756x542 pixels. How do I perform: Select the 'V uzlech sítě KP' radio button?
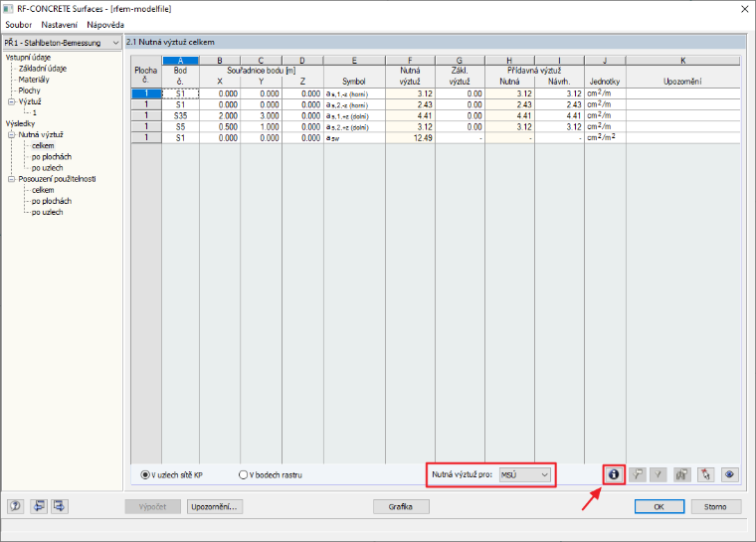click(x=144, y=475)
